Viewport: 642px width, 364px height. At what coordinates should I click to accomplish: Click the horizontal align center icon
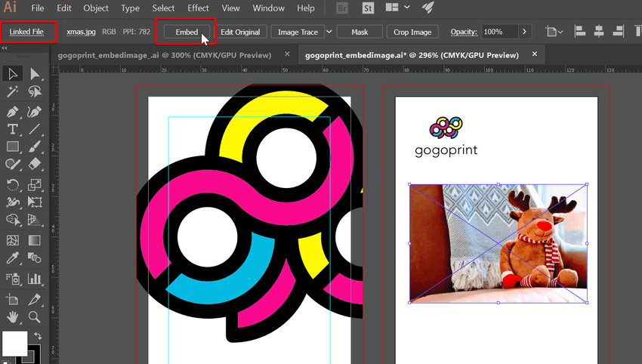pos(600,32)
